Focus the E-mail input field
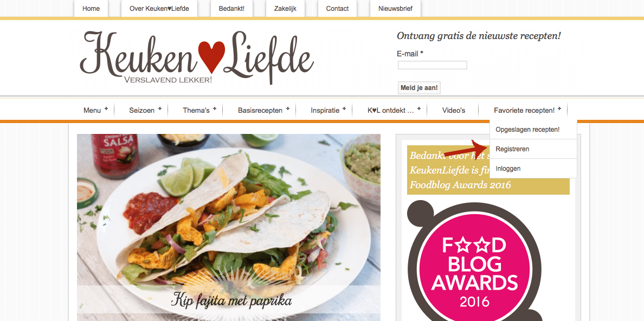Viewport: 644px width, 321px height. tap(433, 65)
